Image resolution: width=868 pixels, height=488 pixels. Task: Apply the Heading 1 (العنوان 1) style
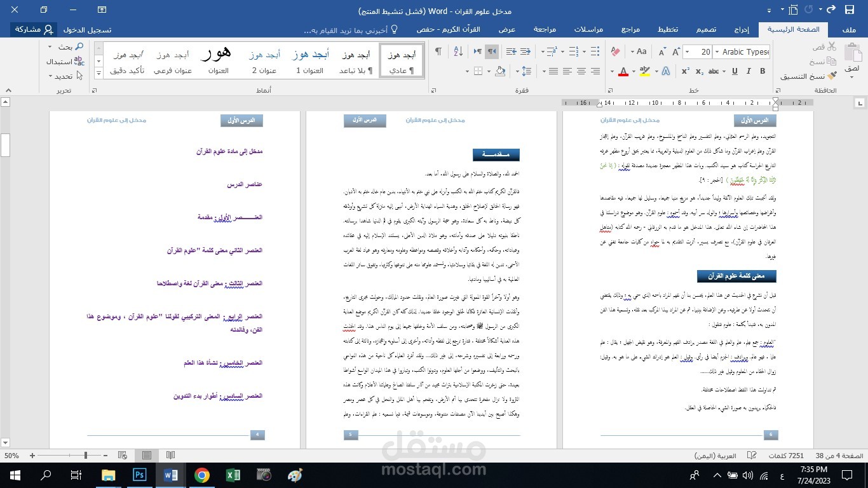tap(309, 61)
